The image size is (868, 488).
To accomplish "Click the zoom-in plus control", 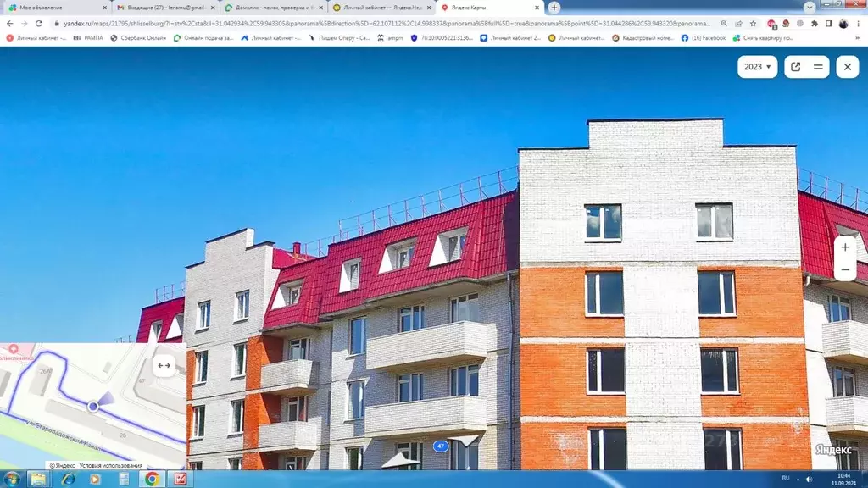I will click(844, 248).
